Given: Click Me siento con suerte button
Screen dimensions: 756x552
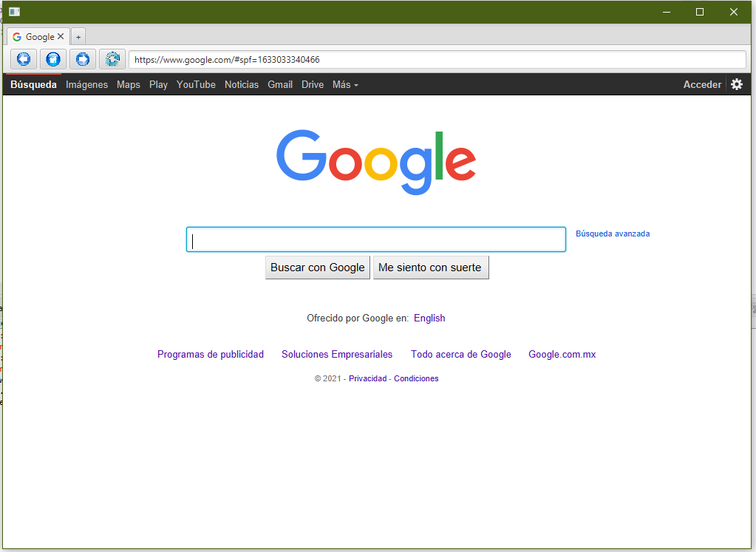Looking at the screenshot, I should click(431, 268).
